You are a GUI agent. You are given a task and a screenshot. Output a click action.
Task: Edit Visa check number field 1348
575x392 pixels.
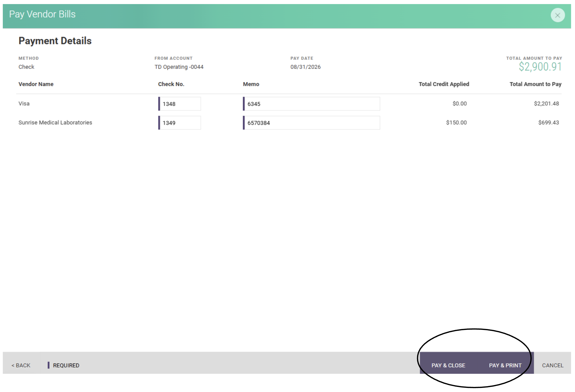180,104
